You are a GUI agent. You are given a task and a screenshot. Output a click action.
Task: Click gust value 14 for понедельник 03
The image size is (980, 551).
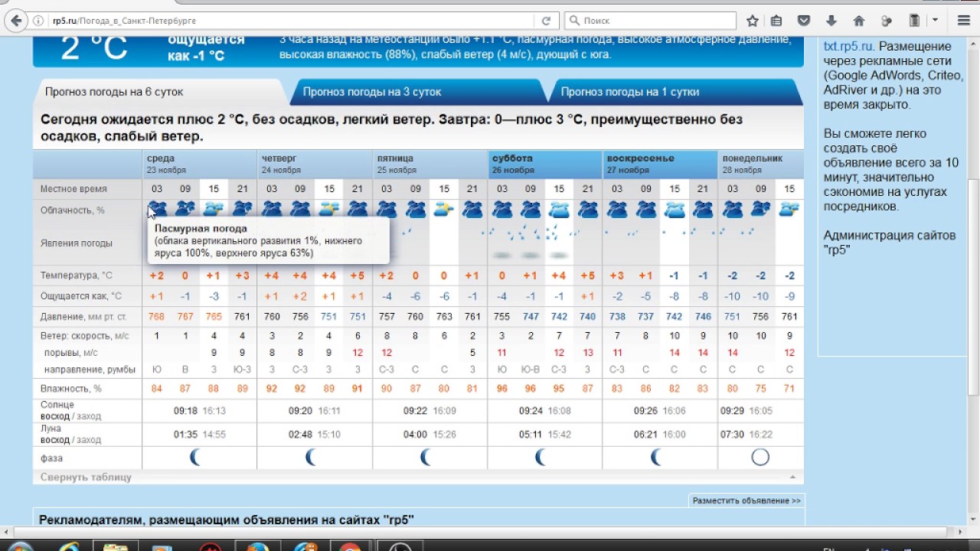(x=733, y=353)
